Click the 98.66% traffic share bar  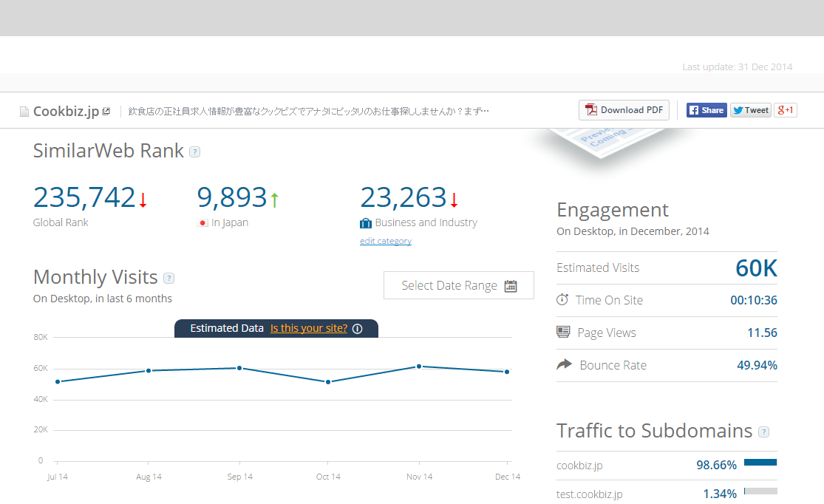tap(760, 463)
